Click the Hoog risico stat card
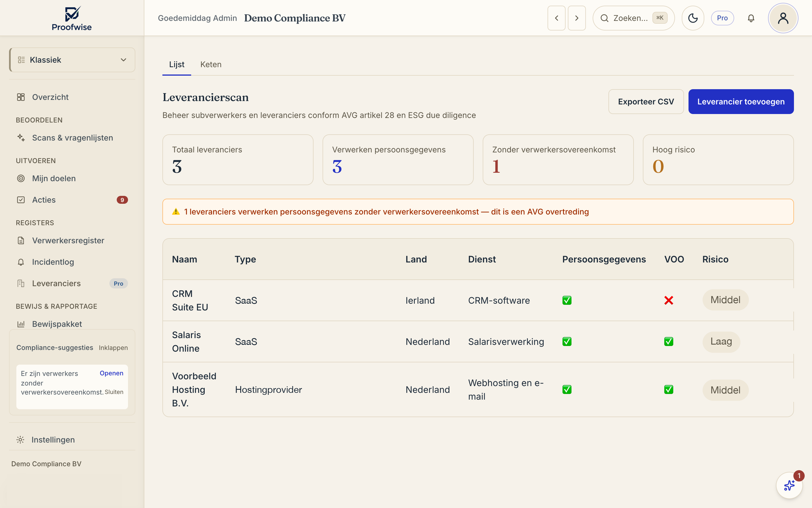Viewport: 812px width, 508px height. point(718,160)
